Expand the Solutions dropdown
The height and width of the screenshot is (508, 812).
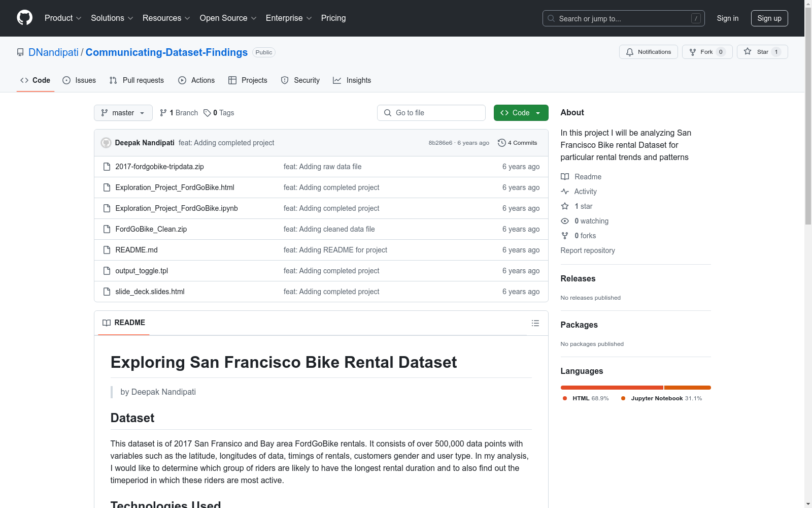(112, 18)
